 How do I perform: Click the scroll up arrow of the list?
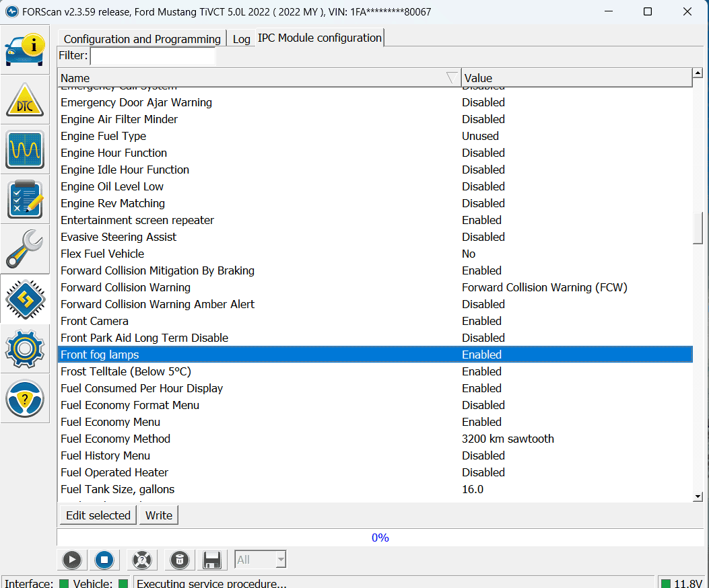[x=698, y=72]
